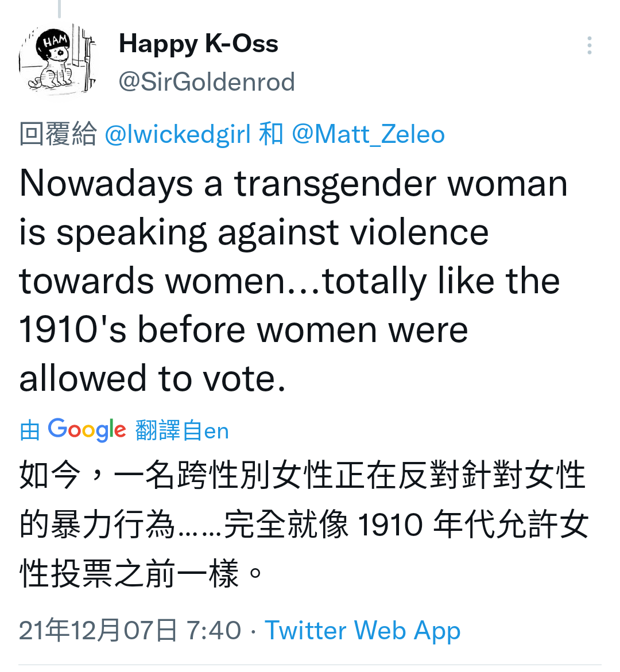The image size is (620, 672).
Task: Click the 和 between the mentions
Action: [271, 134]
